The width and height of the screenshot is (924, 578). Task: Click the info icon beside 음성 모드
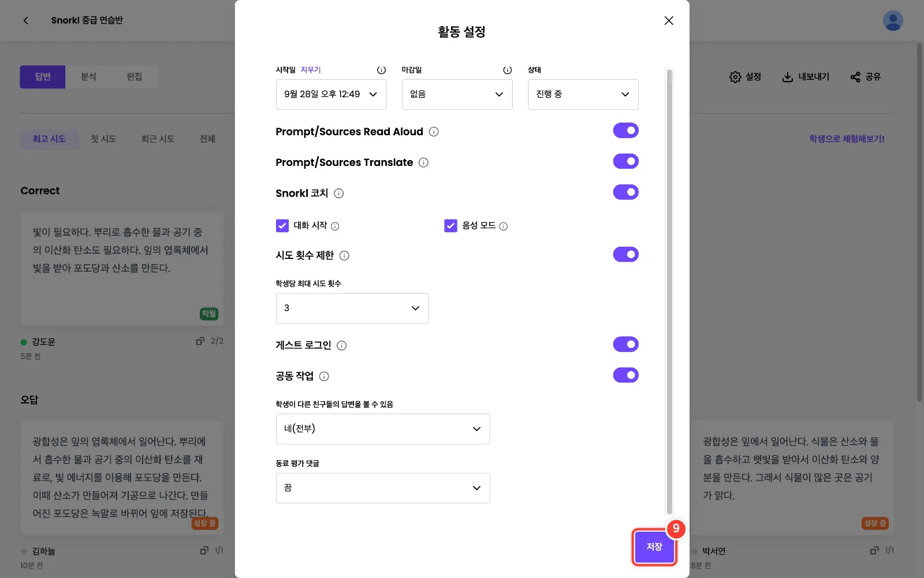click(x=504, y=226)
